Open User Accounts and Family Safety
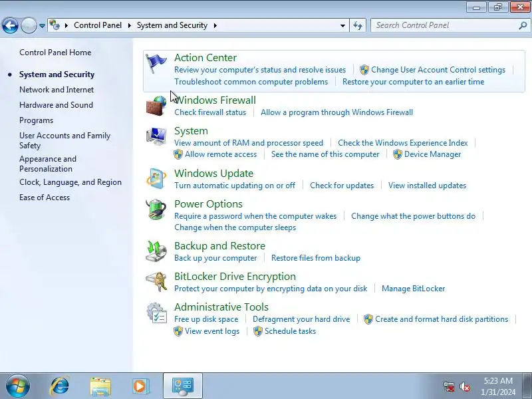Screen dimensions: 532x399 (65, 140)
